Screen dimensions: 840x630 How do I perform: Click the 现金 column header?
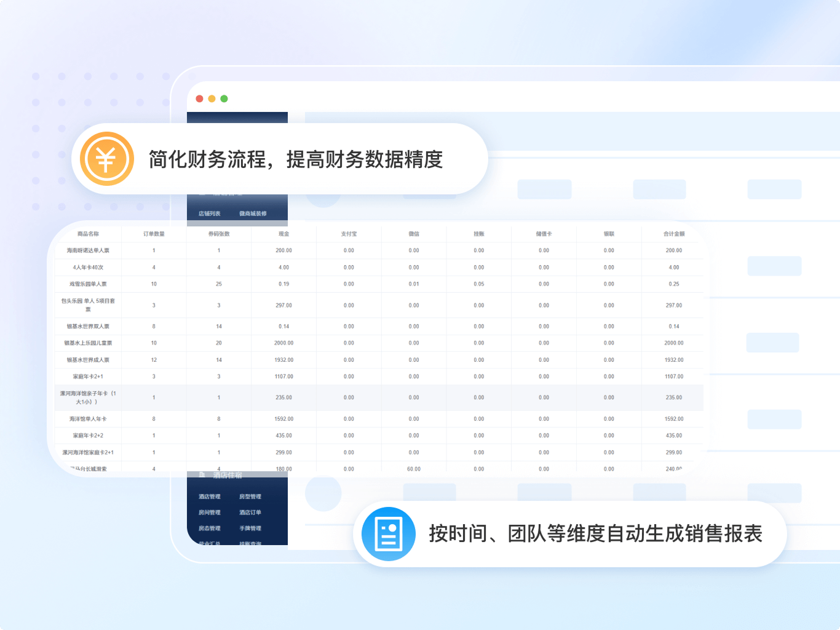point(283,234)
